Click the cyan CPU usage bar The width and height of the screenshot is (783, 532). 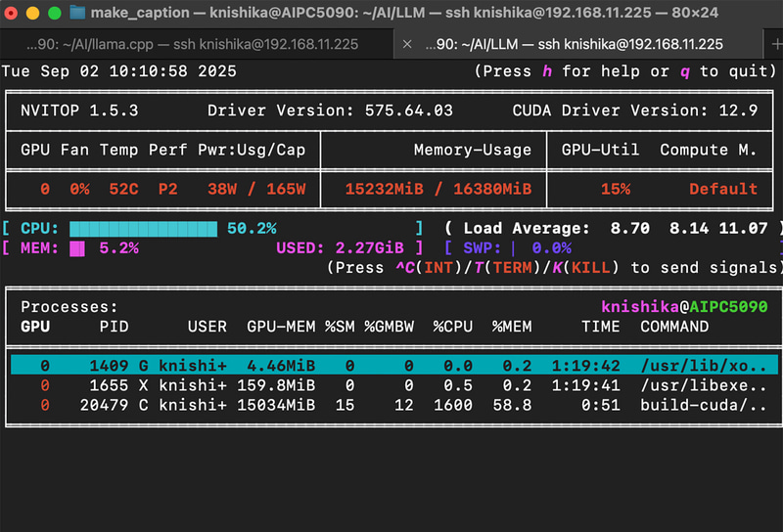143,229
